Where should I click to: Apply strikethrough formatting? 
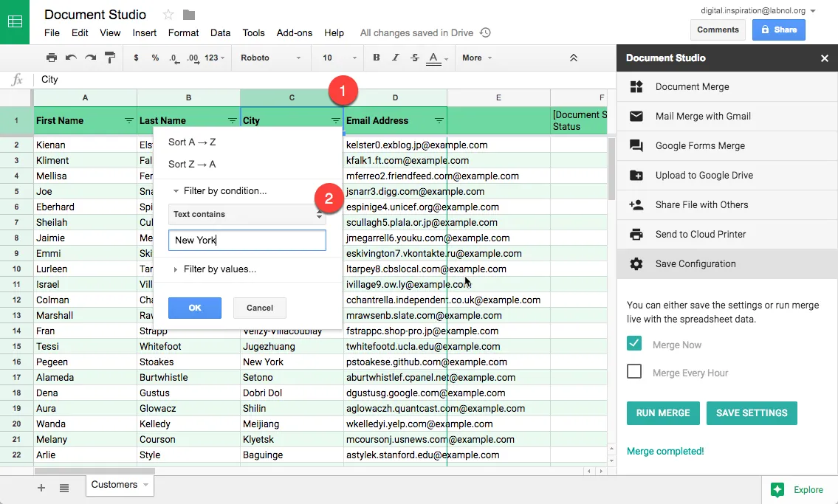click(x=414, y=58)
